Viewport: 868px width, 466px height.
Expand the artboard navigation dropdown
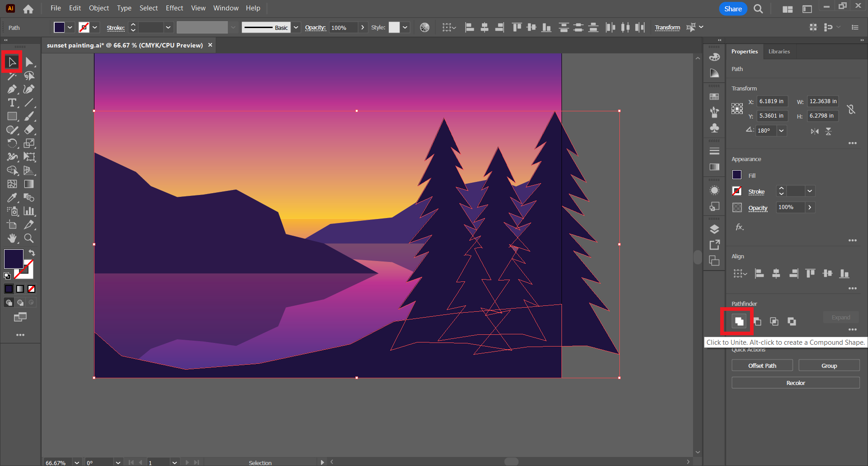[175, 462]
